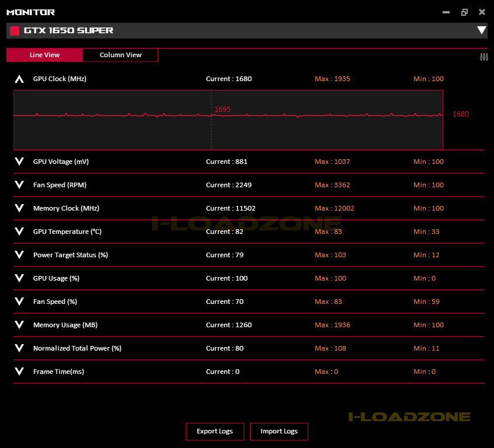
Task: Minimize the Monitor window
Action: point(446,12)
